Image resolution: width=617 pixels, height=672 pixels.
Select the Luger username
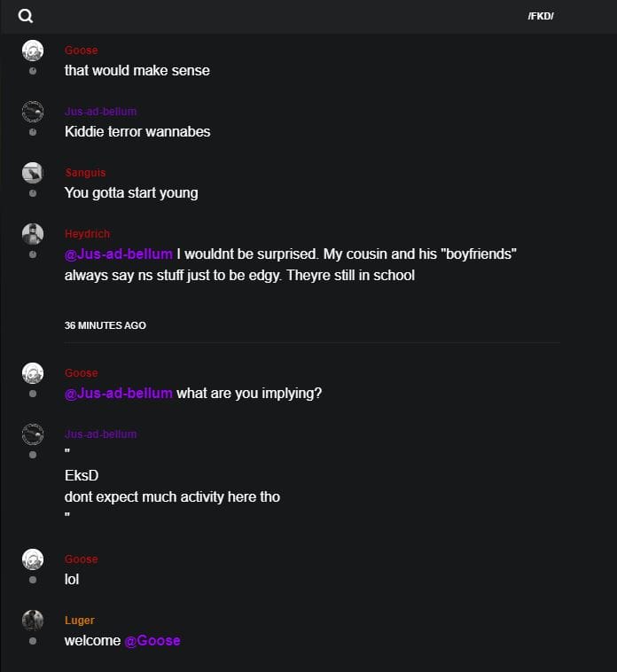coord(79,621)
